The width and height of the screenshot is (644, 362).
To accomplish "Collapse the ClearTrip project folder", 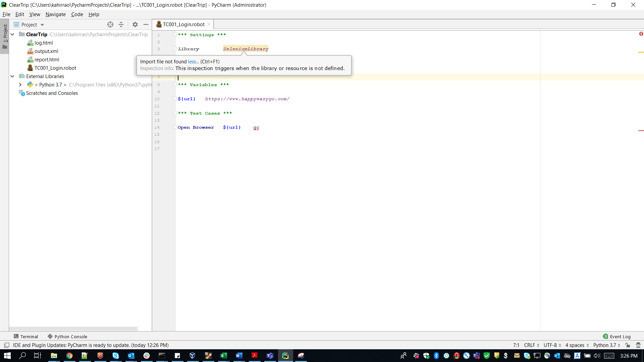I will (12, 34).
